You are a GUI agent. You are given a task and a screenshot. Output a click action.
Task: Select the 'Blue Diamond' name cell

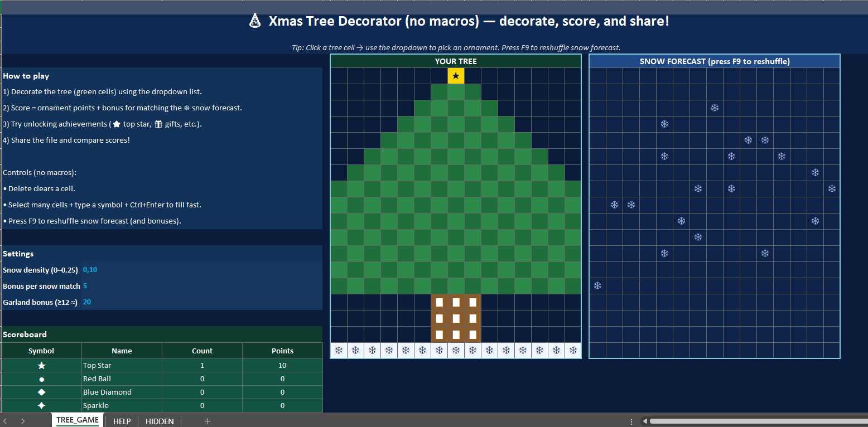coord(122,392)
